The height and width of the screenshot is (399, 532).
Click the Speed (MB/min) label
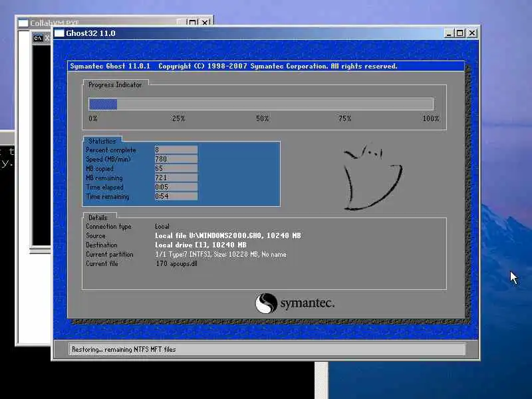click(x=108, y=159)
